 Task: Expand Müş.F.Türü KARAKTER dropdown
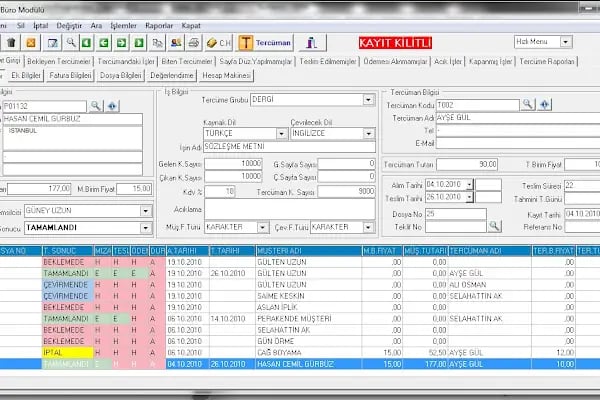(x=262, y=227)
